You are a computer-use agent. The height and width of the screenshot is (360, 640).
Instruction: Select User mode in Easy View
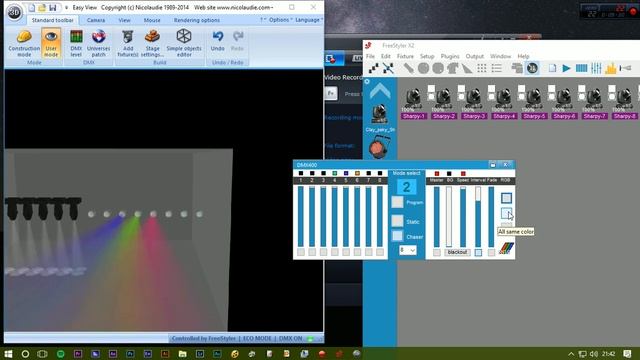point(51,43)
